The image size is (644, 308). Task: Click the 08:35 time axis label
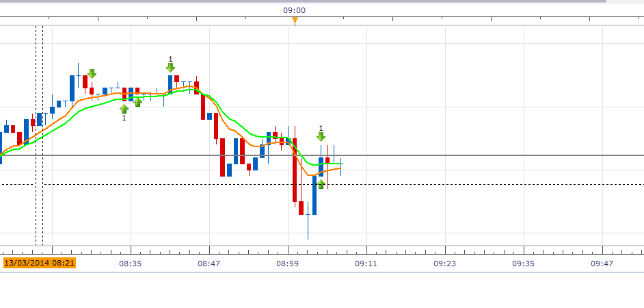[x=130, y=264]
